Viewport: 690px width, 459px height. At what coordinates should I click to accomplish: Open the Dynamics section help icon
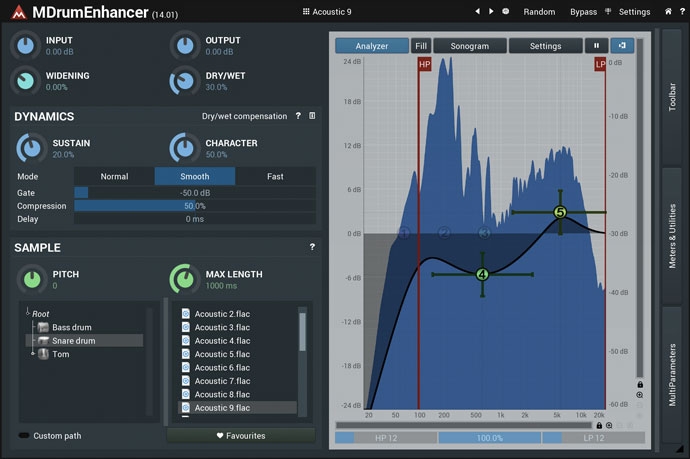pos(298,116)
